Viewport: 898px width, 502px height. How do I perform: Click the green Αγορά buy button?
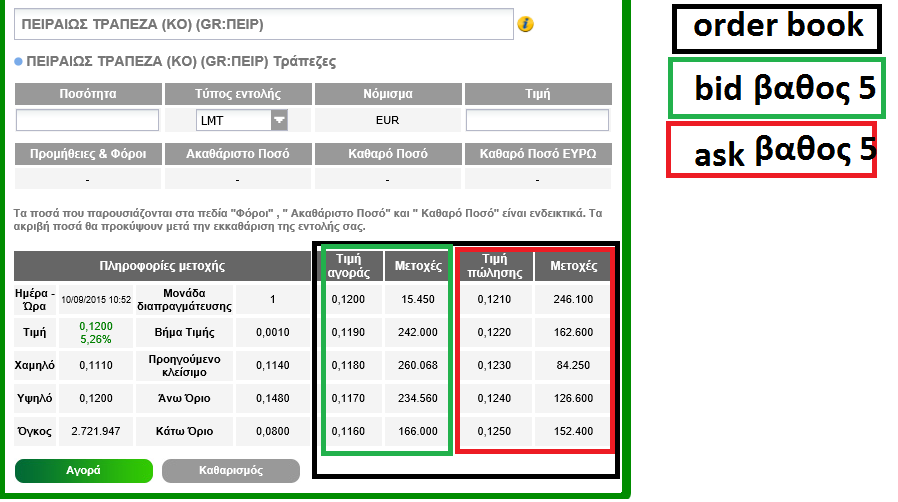coord(84,471)
